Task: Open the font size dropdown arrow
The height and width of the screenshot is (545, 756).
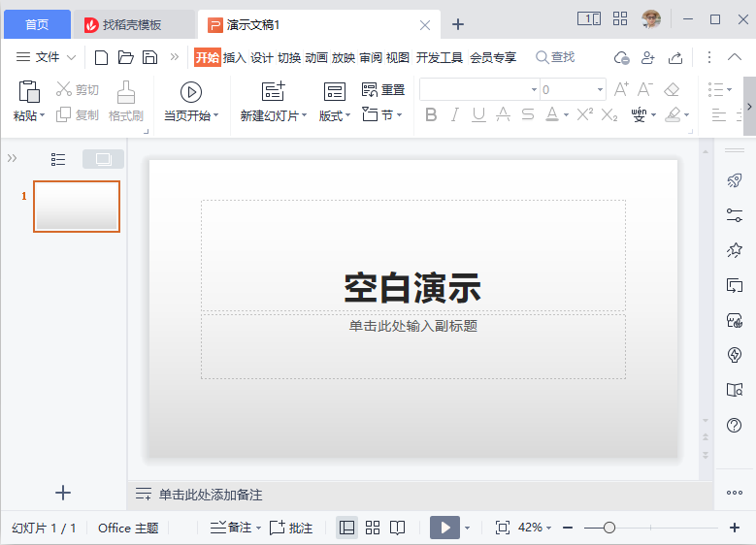Action: click(x=600, y=89)
